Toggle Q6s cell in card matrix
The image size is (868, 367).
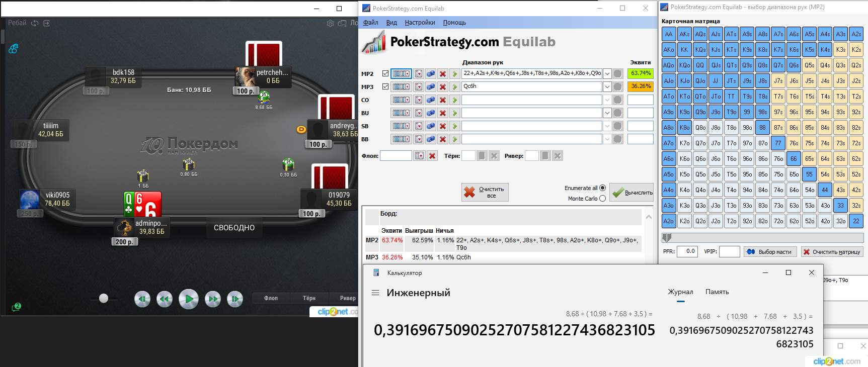tap(794, 65)
